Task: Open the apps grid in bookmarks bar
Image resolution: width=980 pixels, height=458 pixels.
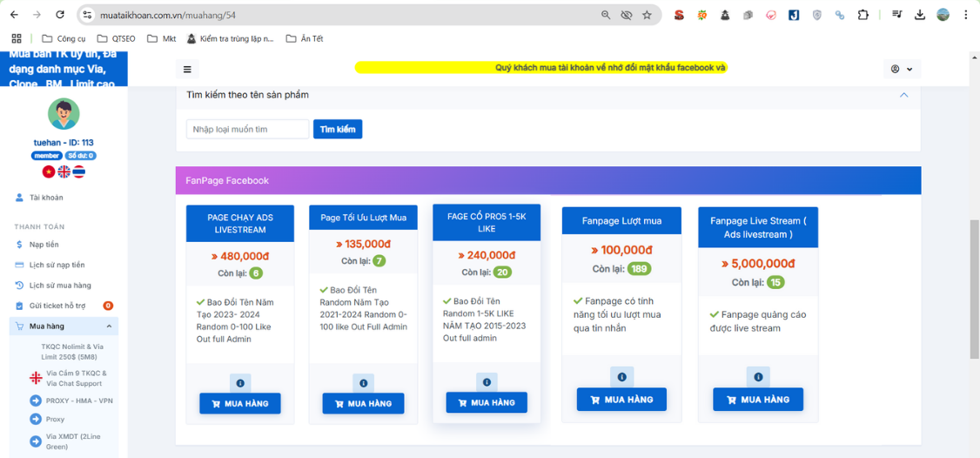Action: pyautogui.click(x=17, y=38)
